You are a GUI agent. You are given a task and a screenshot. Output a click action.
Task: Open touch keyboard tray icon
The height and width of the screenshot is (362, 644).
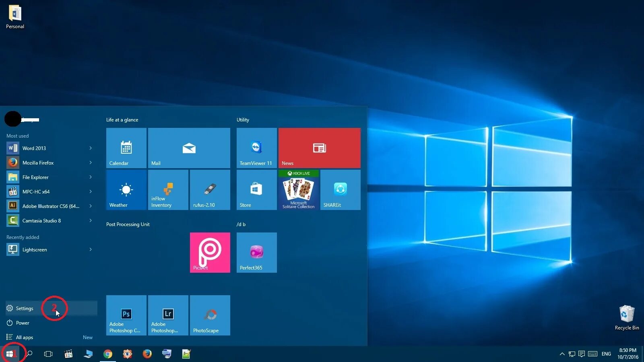coord(592,354)
